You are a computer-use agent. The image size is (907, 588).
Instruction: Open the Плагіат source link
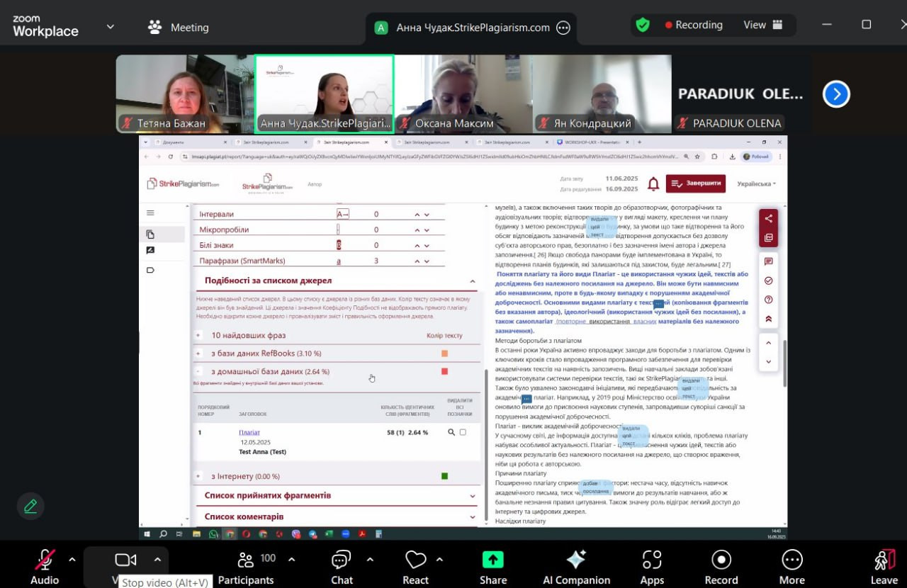pyautogui.click(x=249, y=432)
